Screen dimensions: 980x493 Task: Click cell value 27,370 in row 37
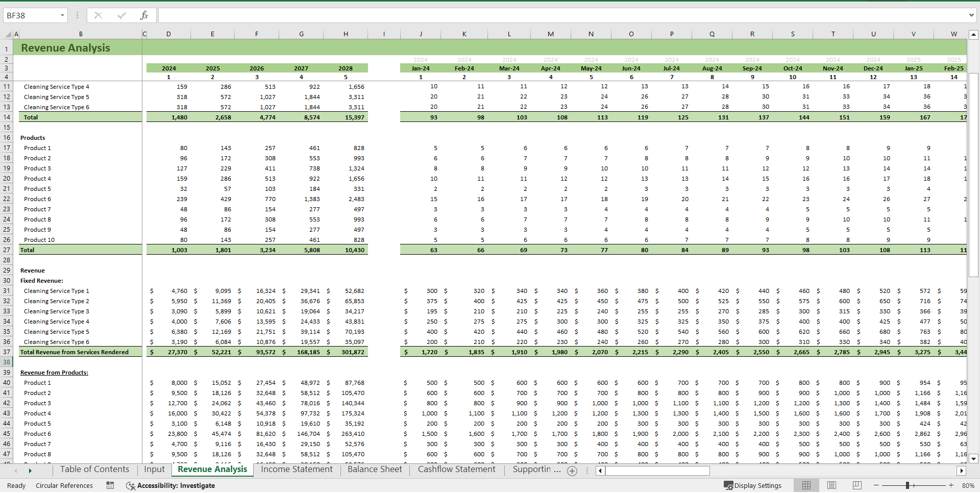[x=177, y=352]
